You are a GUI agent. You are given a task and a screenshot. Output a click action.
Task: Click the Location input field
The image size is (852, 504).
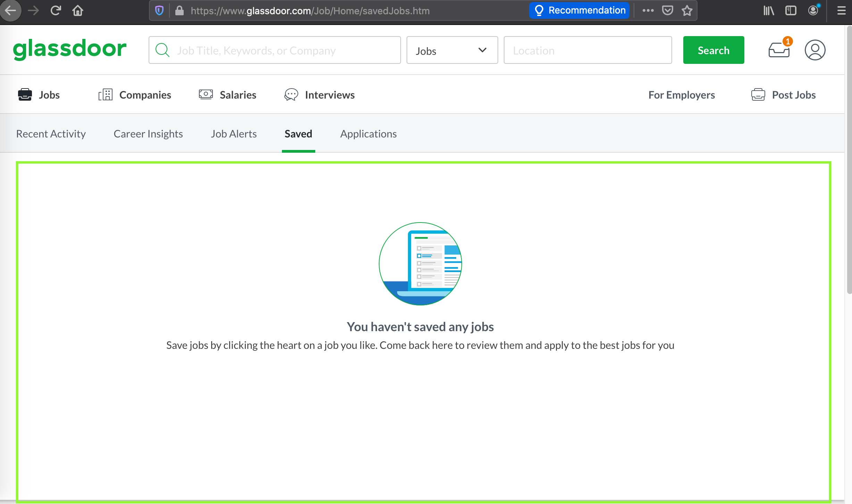[587, 50]
